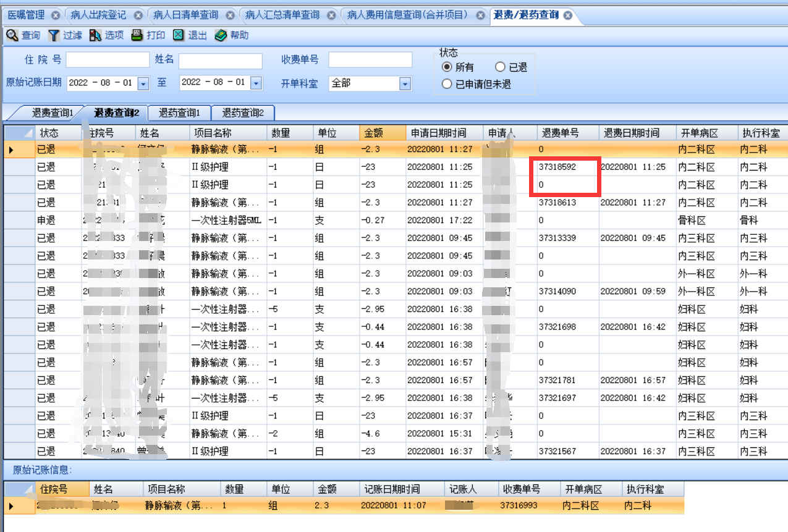788x532 pixels.
Task: Switch to the 病人汇总清单查询 tab
Action: (282, 15)
